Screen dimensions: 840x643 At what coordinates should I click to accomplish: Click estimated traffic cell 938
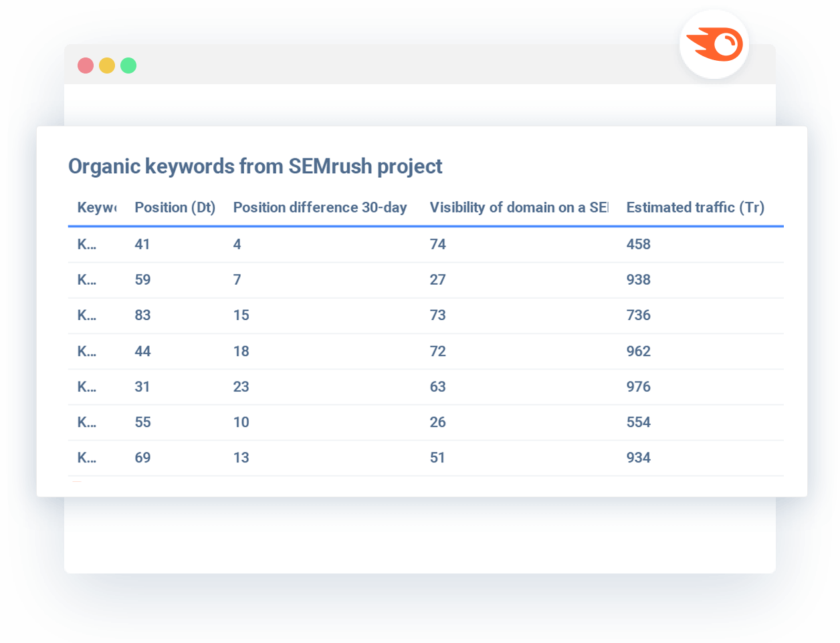pos(638,279)
